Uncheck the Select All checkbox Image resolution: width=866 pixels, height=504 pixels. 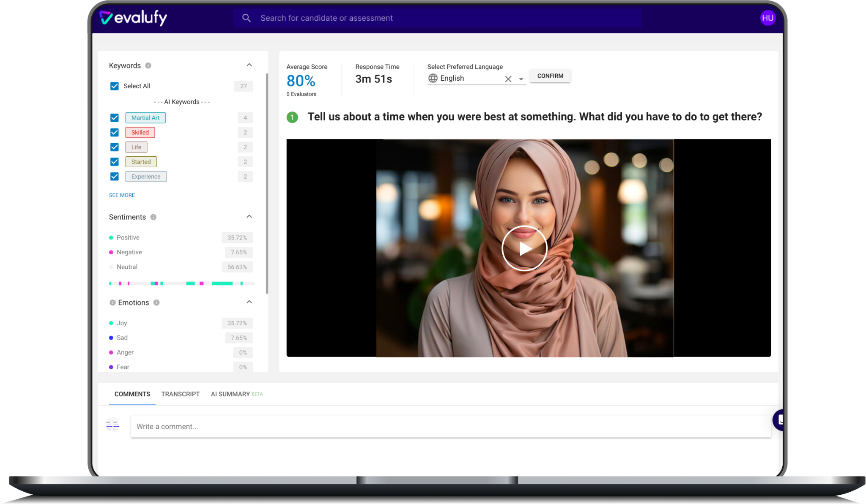114,86
